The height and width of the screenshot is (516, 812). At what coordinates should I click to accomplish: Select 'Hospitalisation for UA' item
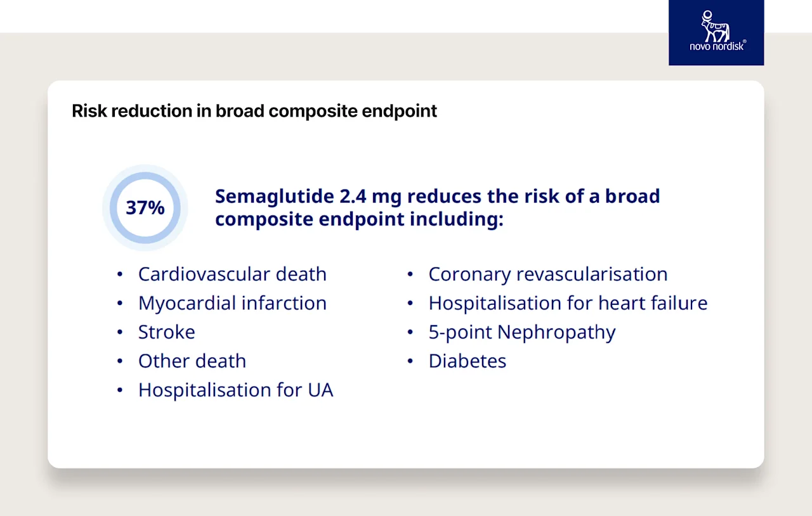(x=235, y=390)
